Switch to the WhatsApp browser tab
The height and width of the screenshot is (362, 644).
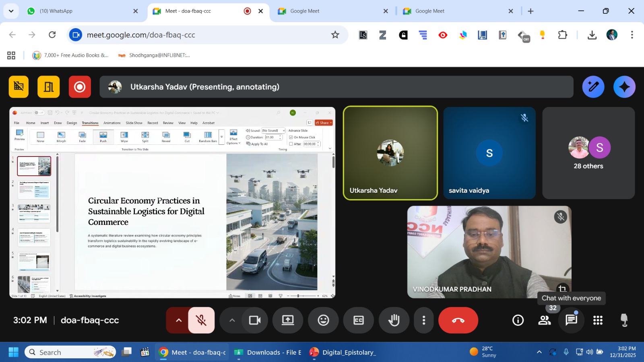pos(56,11)
